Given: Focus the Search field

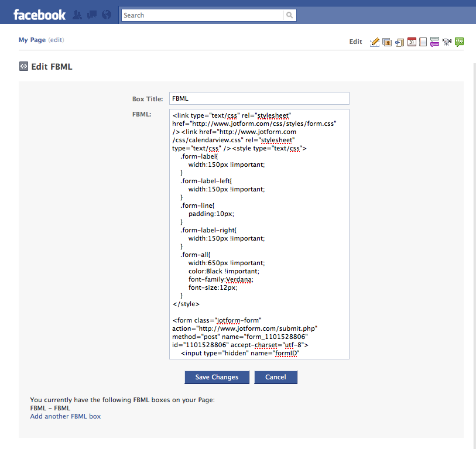Looking at the screenshot, I should click(x=203, y=15).
